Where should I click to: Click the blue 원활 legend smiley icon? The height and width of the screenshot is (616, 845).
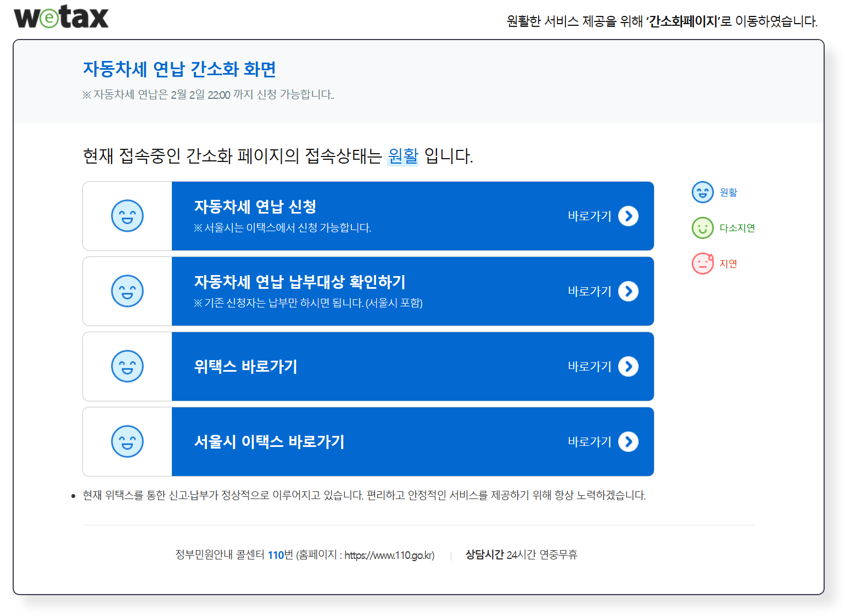coord(702,192)
